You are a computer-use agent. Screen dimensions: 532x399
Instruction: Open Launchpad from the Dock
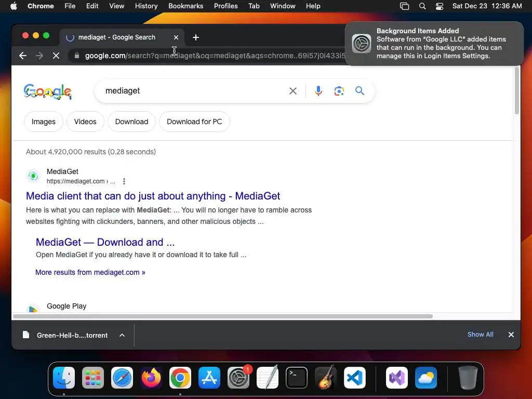pos(93,378)
